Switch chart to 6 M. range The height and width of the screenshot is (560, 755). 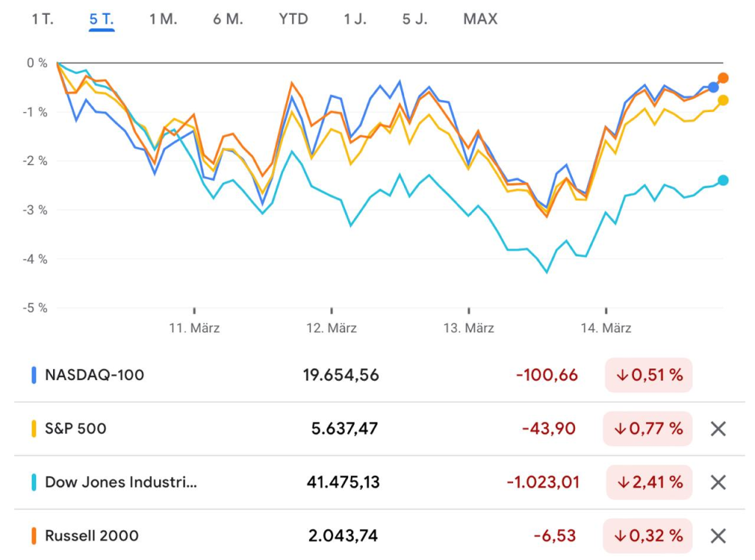click(228, 19)
